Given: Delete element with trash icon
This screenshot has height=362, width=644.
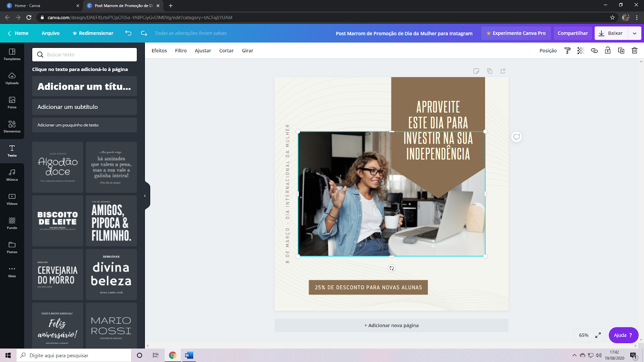Looking at the screenshot, I should point(635,51).
